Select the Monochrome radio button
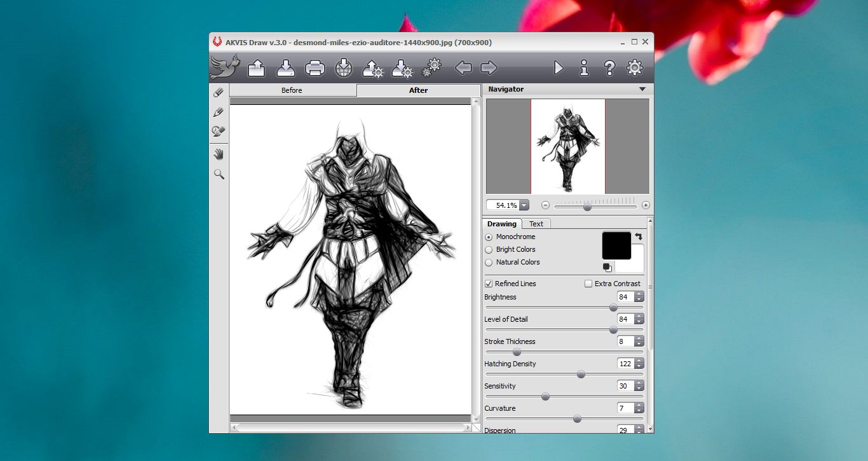Screen dimensions: 868x461 click(489, 237)
